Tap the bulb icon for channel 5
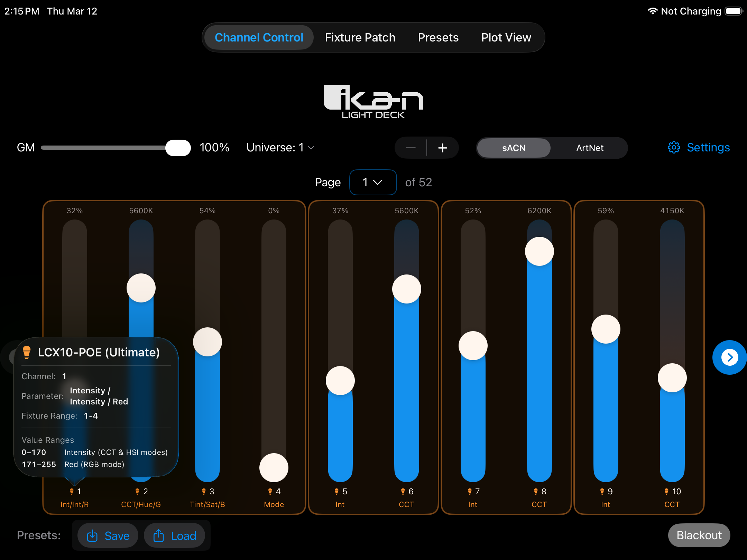 (x=337, y=491)
